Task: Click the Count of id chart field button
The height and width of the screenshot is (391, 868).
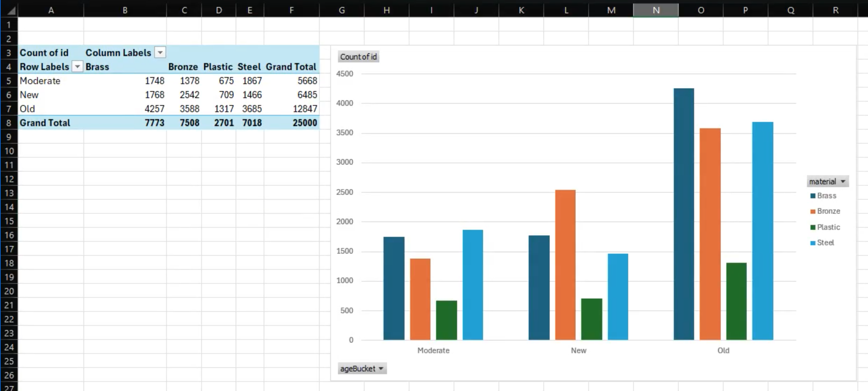Action: (358, 57)
